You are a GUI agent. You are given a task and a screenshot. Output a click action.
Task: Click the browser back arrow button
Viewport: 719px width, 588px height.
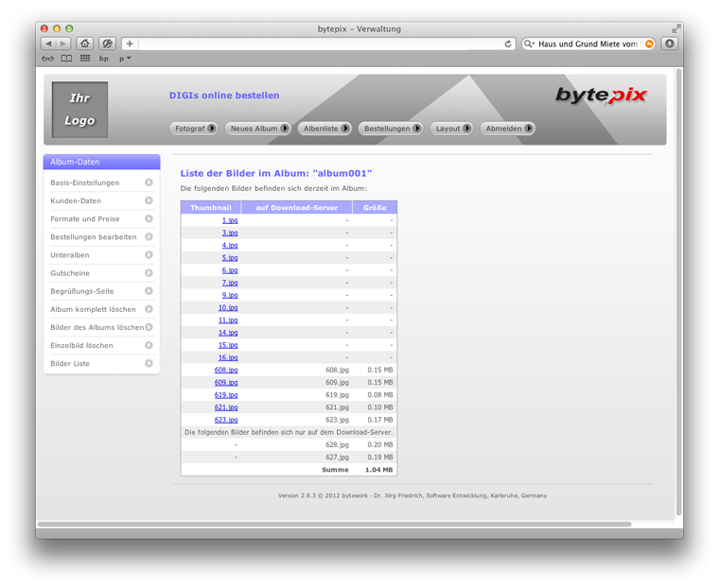click(x=47, y=43)
